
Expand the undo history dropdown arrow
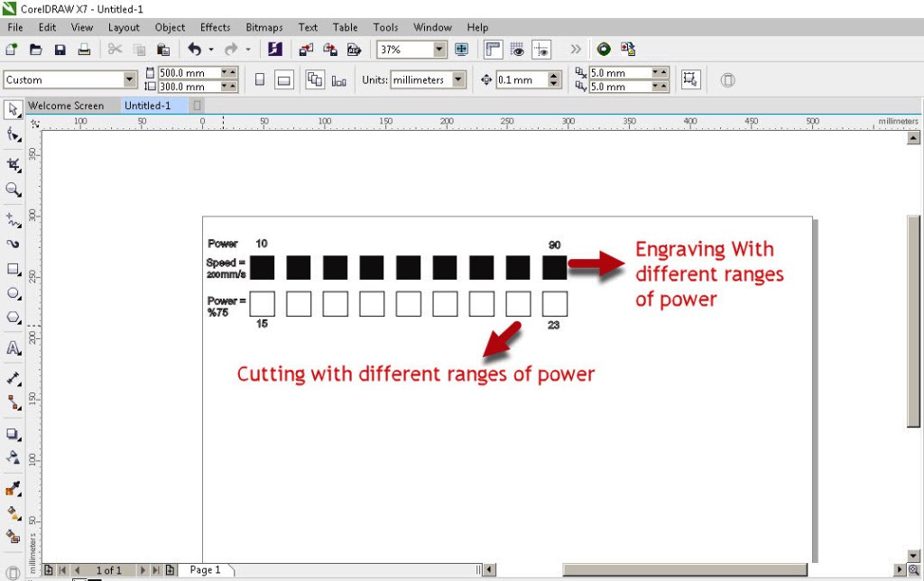pos(211,50)
